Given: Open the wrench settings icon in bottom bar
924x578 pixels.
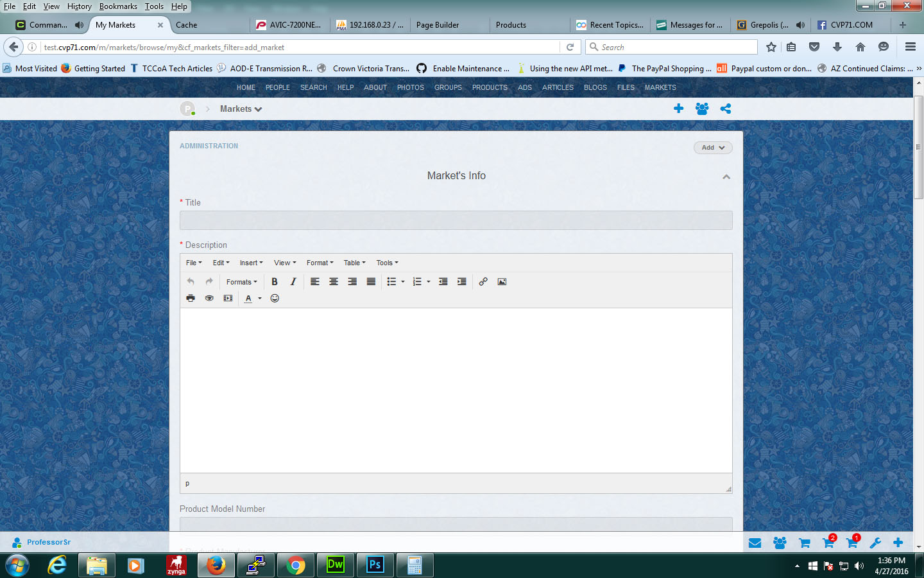Looking at the screenshot, I should (875, 543).
